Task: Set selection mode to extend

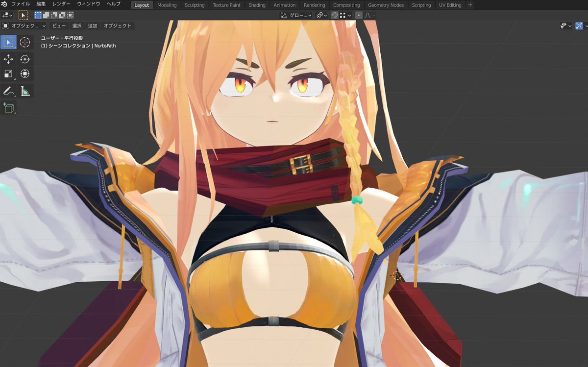Action: tap(46, 15)
